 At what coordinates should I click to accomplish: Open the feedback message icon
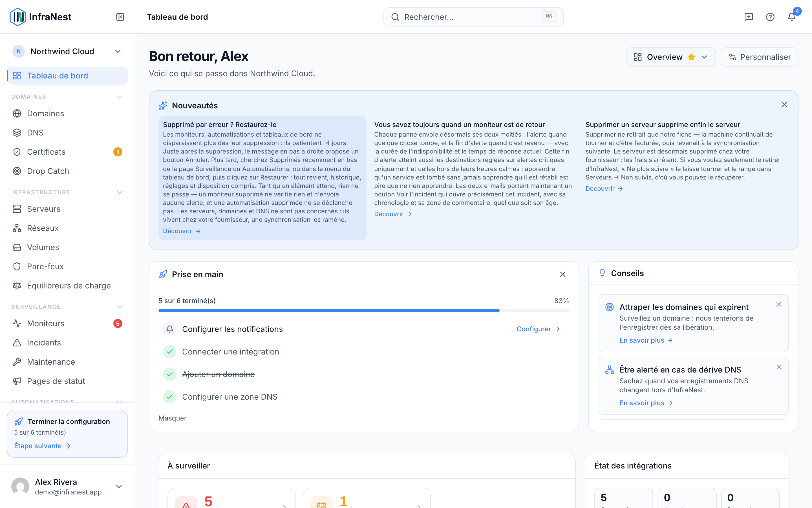tap(749, 17)
